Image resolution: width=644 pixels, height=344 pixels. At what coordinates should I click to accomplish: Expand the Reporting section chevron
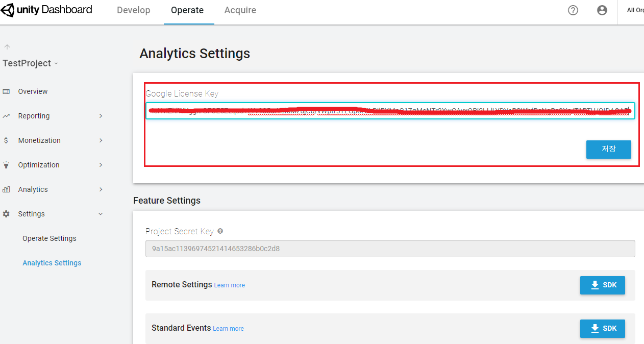(101, 116)
